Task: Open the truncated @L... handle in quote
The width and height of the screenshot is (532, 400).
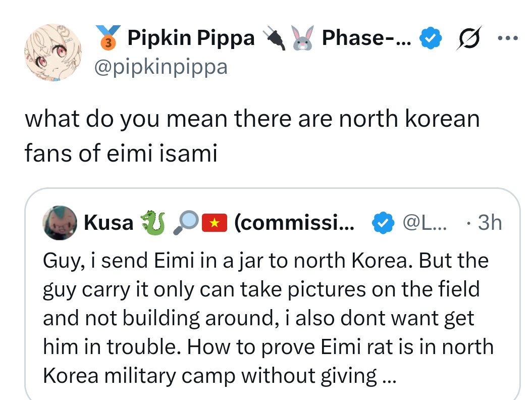Action: (x=425, y=223)
